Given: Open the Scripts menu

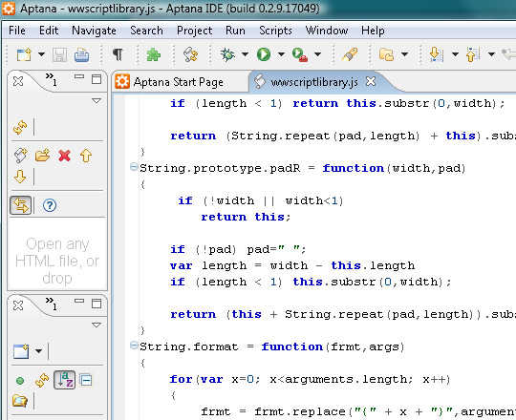Looking at the screenshot, I should coord(275,31).
